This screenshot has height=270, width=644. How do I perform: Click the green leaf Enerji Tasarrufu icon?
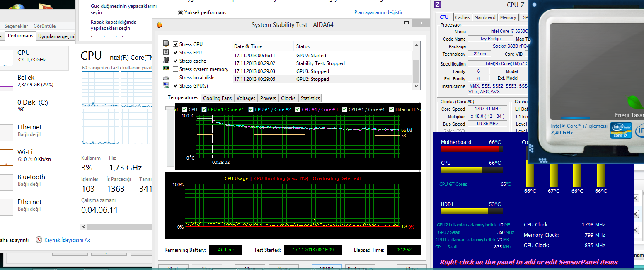pos(635,101)
